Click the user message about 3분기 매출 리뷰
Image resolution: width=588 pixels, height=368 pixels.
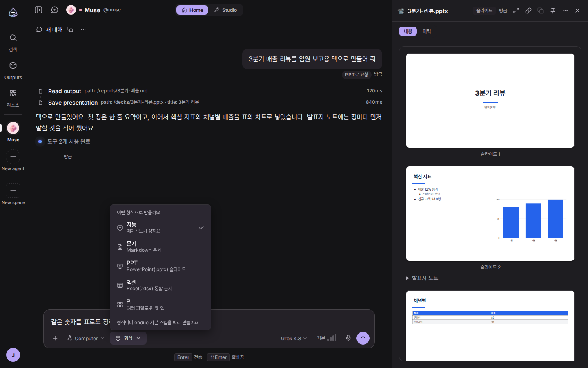point(312,59)
